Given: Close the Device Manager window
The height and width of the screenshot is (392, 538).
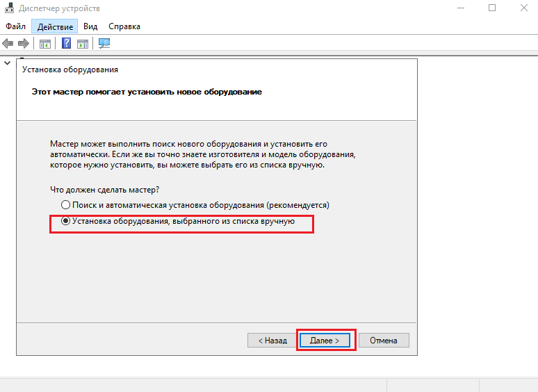Looking at the screenshot, I should pos(523,8).
